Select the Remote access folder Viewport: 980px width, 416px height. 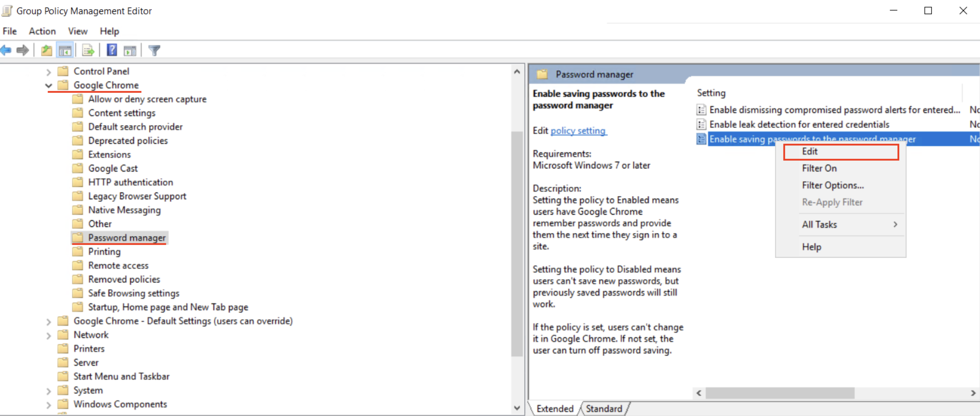[118, 266]
